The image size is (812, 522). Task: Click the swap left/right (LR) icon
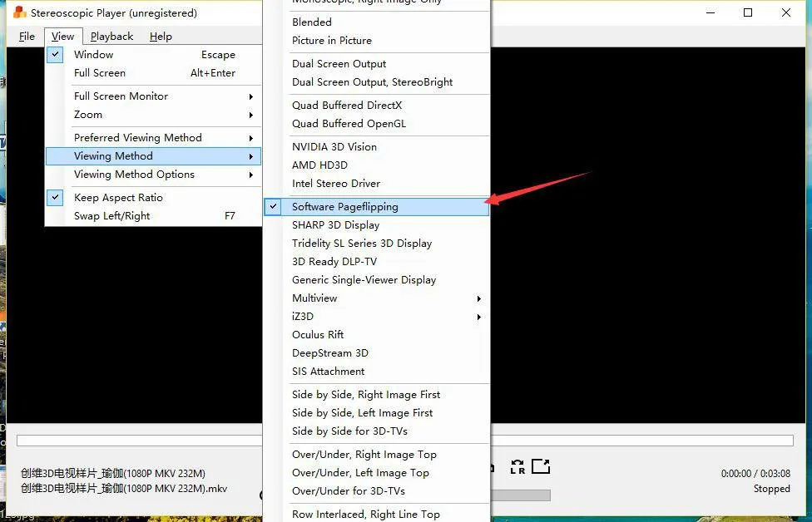tap(517, 466)
